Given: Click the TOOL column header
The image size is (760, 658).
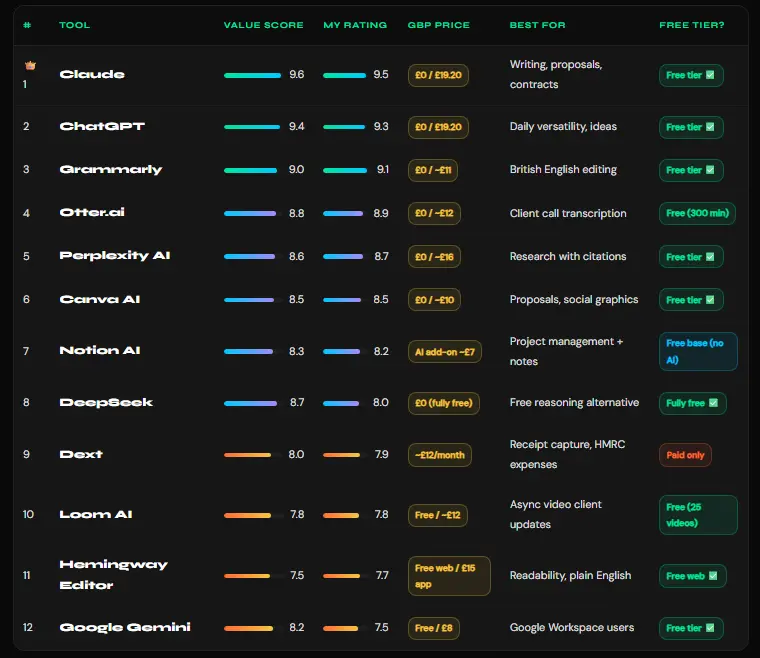Looking at the screenshot, I should click(x=75, y=25).
